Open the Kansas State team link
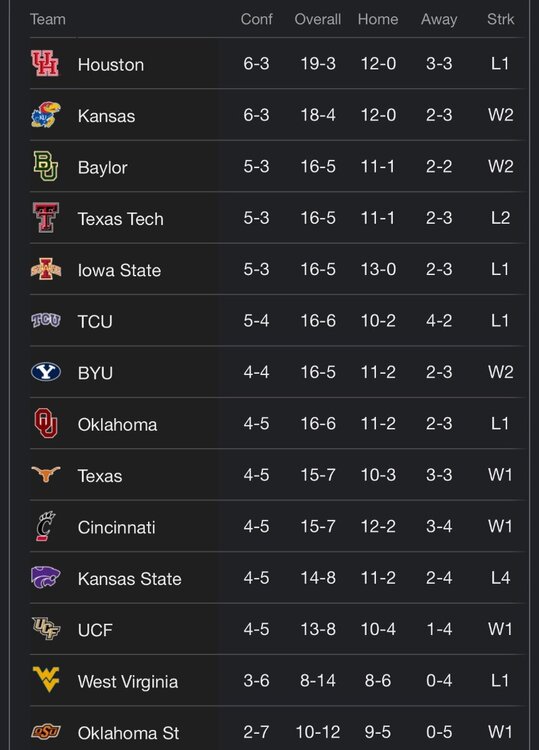 point(130,579)
